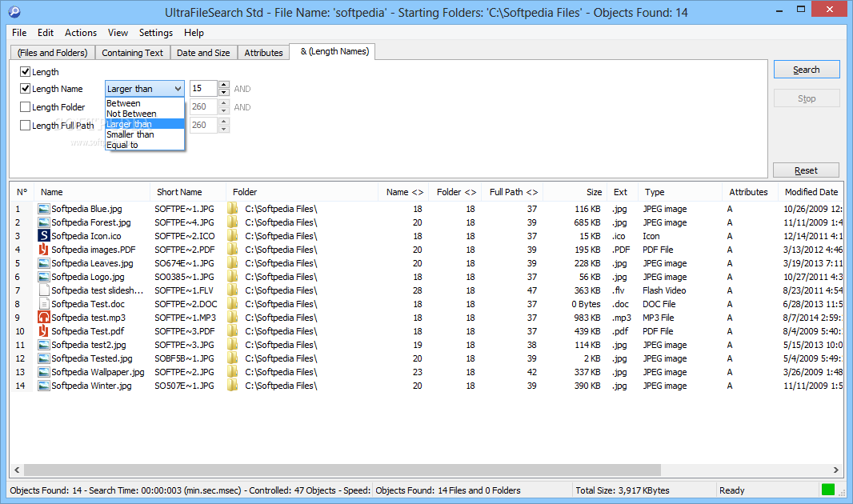Uncheck the Length Name checkbox
Screen dimensions: 853x504
25,88
